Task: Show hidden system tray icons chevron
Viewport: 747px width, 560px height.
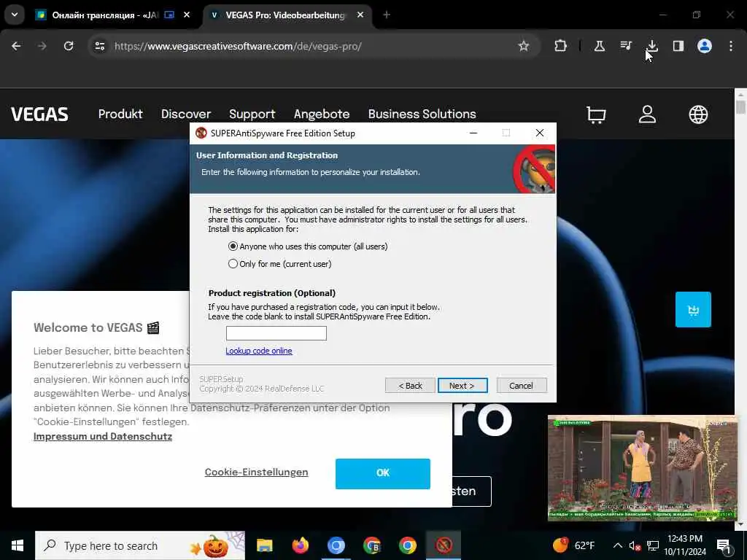Action: coord(617,545)
